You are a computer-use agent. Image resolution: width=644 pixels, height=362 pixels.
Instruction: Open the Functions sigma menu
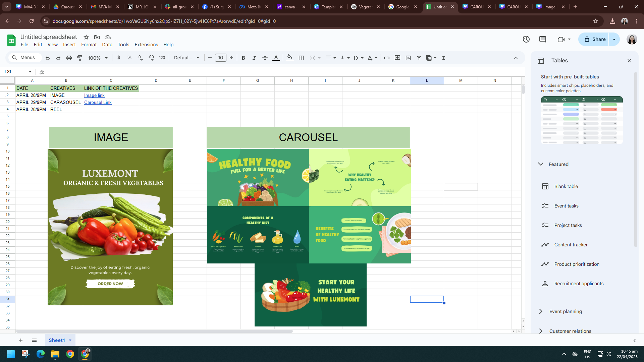(444, 58)
